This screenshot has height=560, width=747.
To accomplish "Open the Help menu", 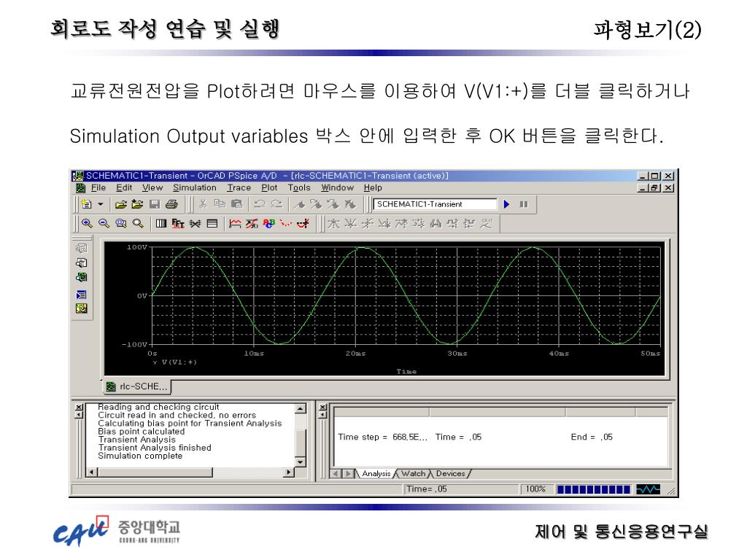I will [x=373, y=187].
